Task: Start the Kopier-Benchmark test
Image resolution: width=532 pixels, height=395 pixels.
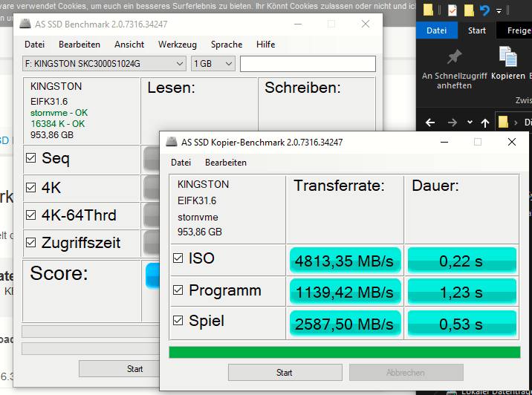Action: [x=285, y=373]
